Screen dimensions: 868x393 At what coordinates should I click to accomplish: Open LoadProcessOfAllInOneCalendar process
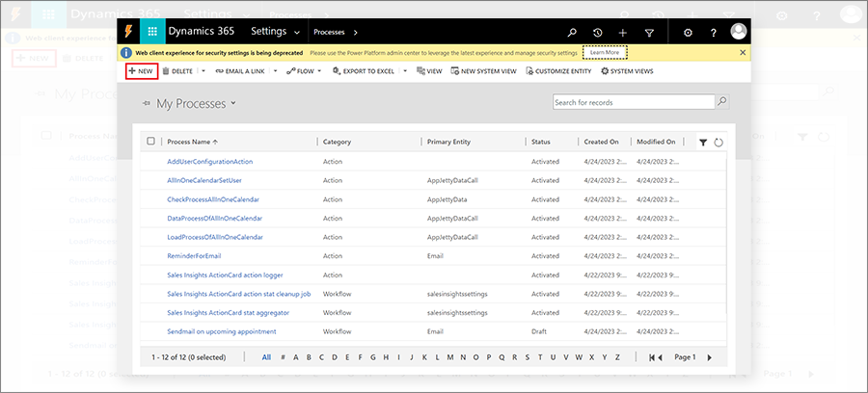tap(215, 237)
